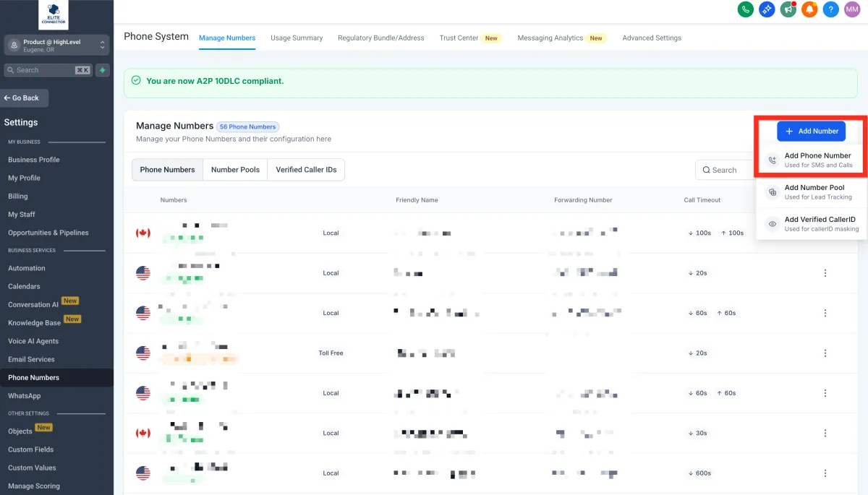This screenshot has width=868, height=495.
Task: Open the Advanced Settings tab
Action: point(652,38)
